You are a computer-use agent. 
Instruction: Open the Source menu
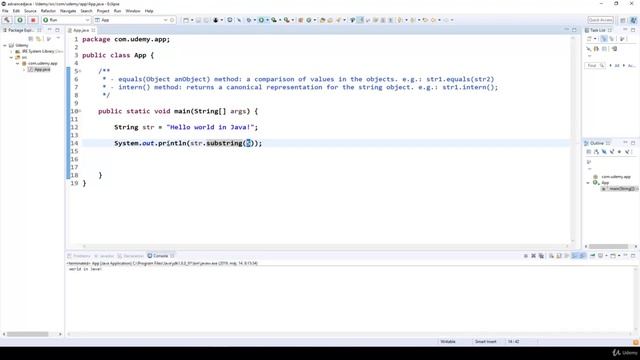[x=30, y=11]
